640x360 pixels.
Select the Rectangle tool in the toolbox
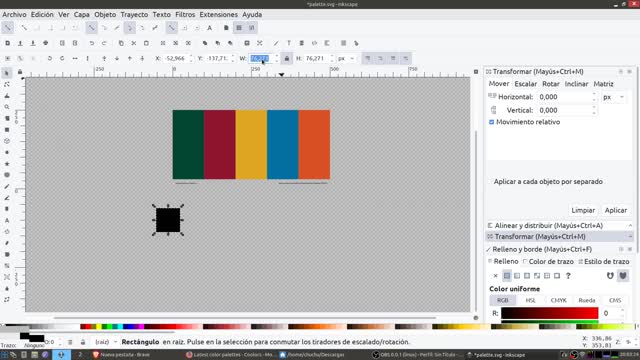7,130
